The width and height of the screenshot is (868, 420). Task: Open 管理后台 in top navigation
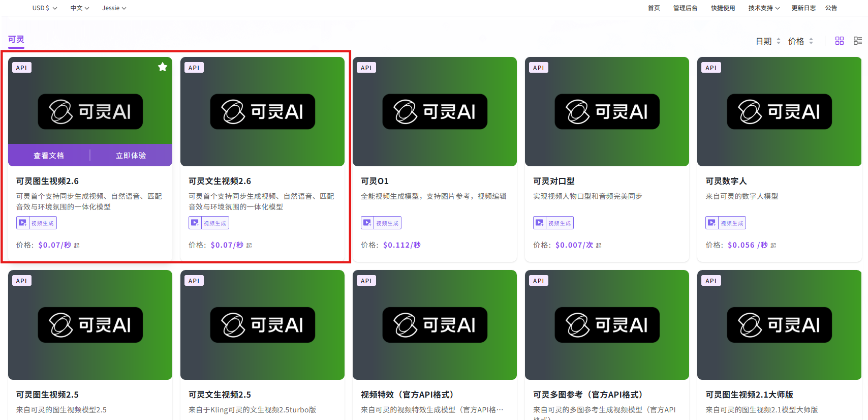click(x=686, y=8)
